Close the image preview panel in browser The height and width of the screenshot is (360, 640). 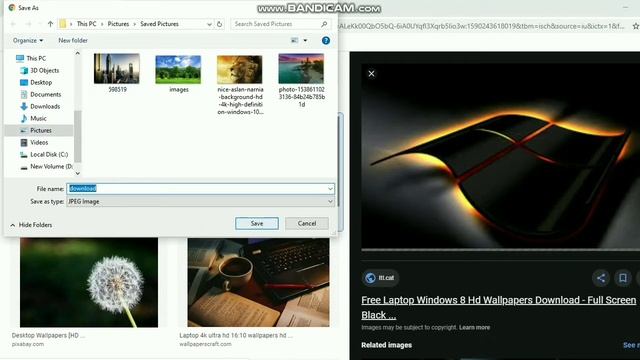click(x=371, y=74)
